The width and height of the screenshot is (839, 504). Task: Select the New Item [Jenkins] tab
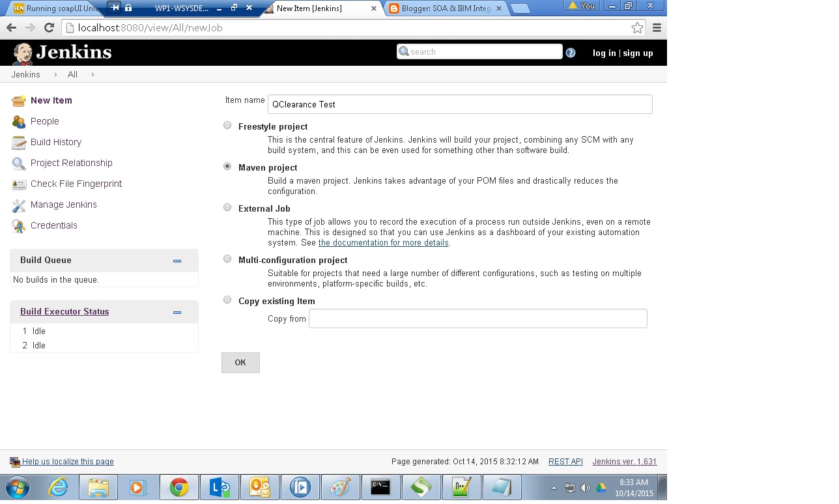[319, 8]
